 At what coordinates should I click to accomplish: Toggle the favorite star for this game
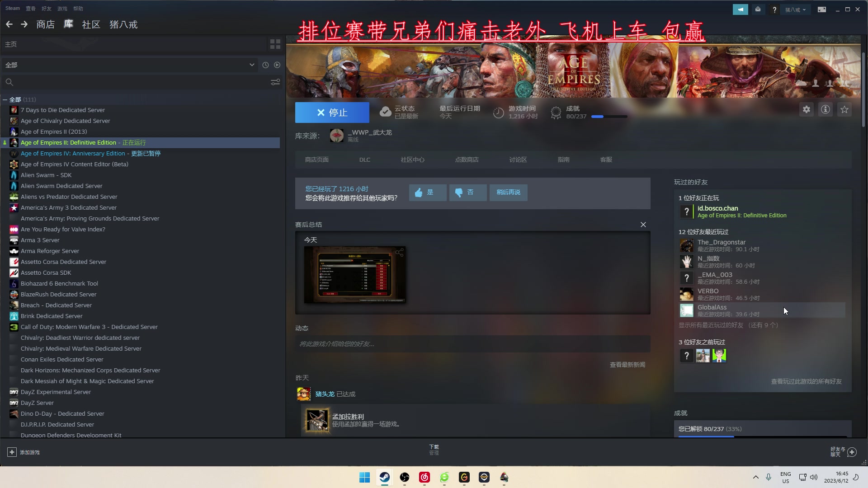point(844,109)
